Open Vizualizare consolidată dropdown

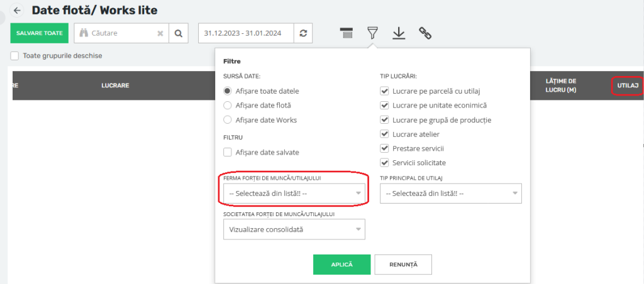point(294,230)
